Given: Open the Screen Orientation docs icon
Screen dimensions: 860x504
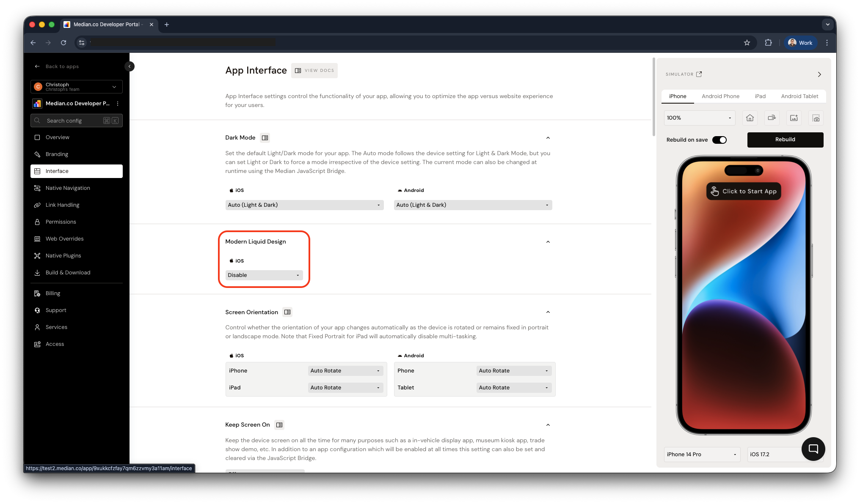Looking at the screenshot, I should click(287, 312).
